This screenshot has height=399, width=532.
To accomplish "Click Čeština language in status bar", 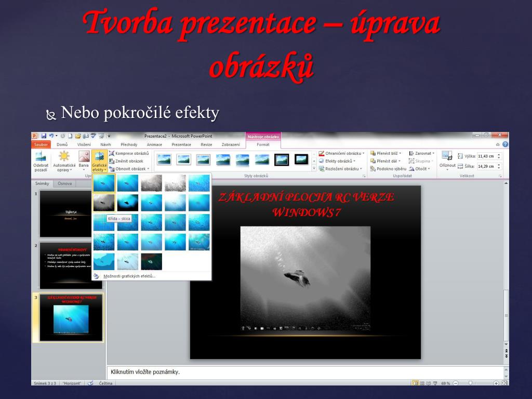I will 105,383.
